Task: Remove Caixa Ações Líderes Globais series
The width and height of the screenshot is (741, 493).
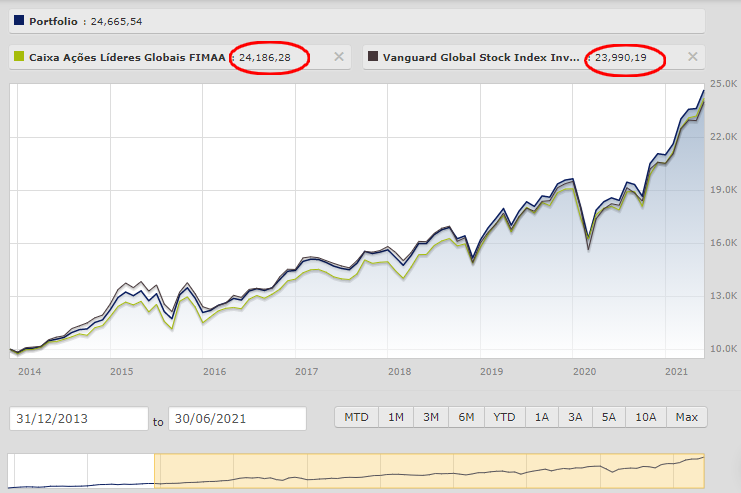Action: click(339, 57)
